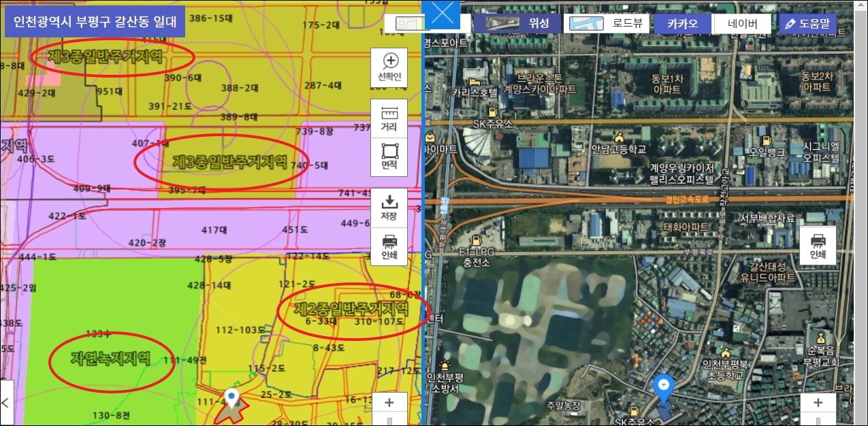The image size is (868, 426).
Task: Expand the side panel with the left arrow
Action: (7, 402)
